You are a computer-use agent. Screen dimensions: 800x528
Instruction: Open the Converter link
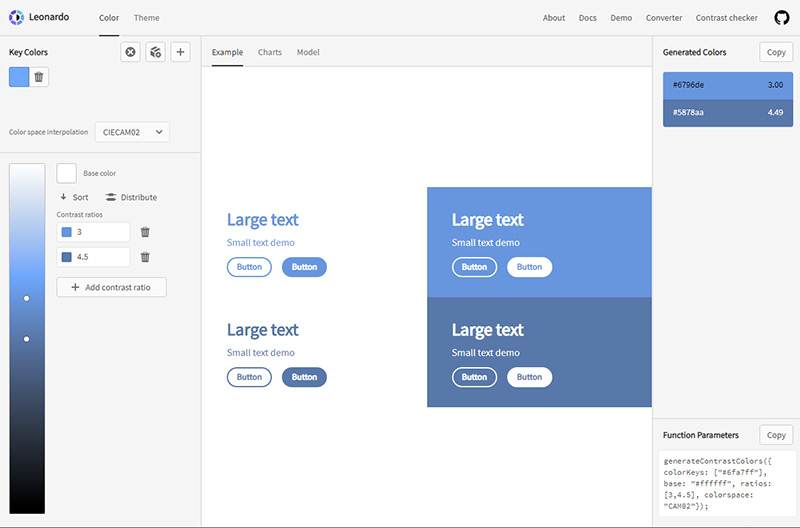point(664,18)
